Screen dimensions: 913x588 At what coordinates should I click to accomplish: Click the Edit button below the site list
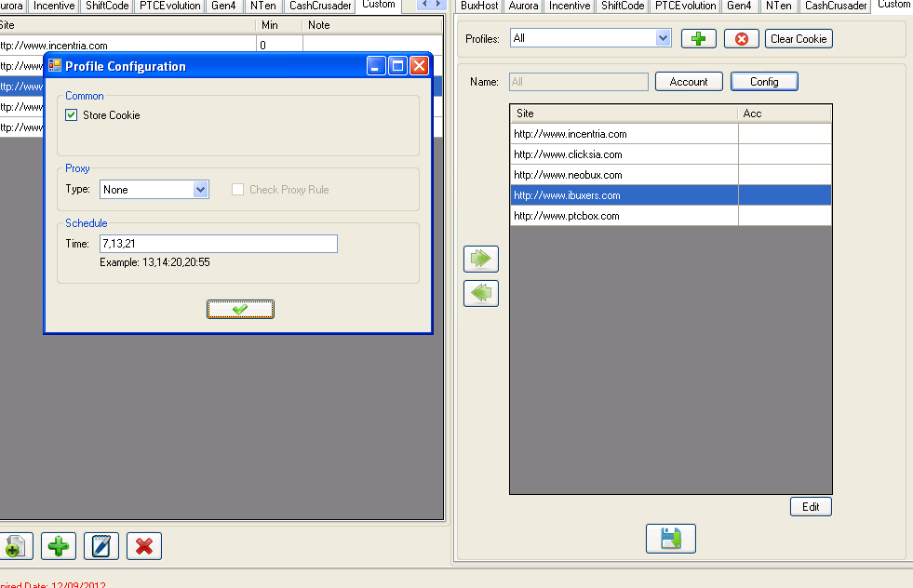tap(811, 506)
